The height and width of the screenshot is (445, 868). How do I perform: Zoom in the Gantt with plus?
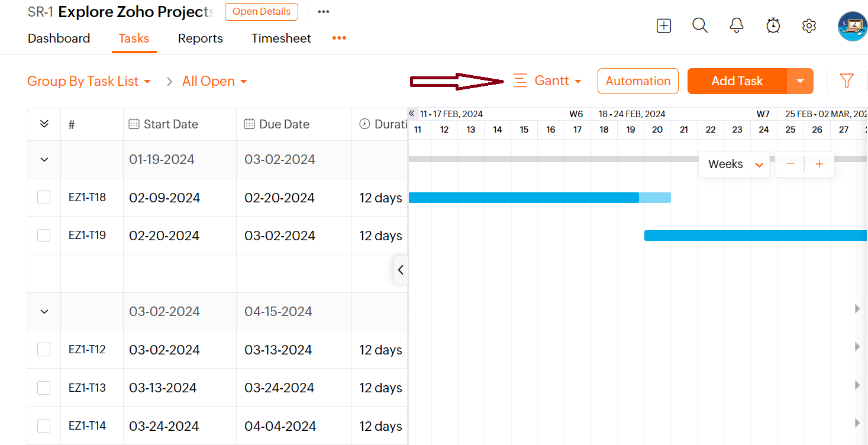click(x=819, y=164)
